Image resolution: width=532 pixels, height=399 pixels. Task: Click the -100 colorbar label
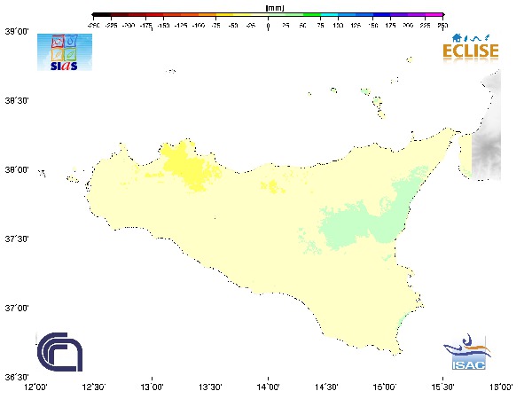click(x=198, y=26)
